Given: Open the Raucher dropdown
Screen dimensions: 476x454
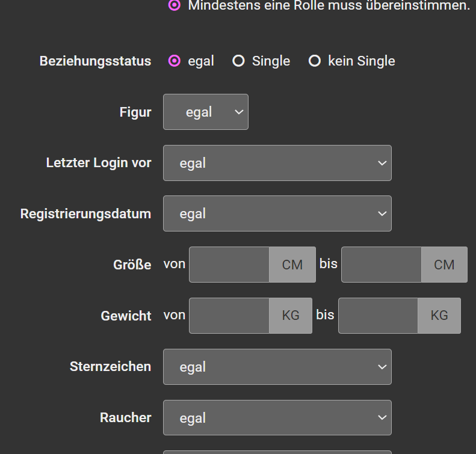Looking at the screenshot, I should click(277, 417).
